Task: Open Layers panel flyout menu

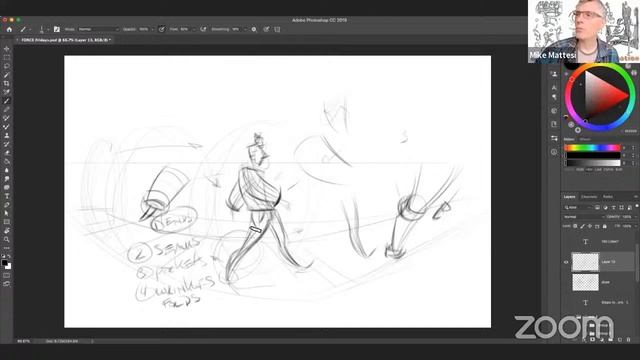Action: tap(636, 197)
